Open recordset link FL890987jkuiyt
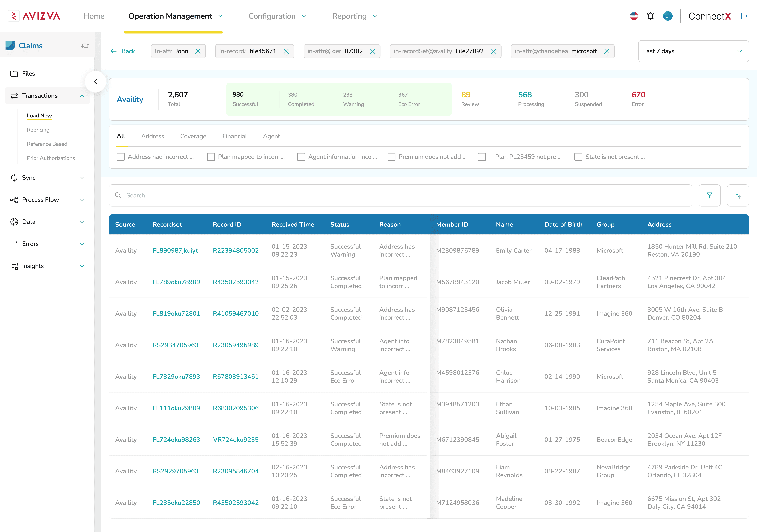Screen dimensions: 757x532 175,251
